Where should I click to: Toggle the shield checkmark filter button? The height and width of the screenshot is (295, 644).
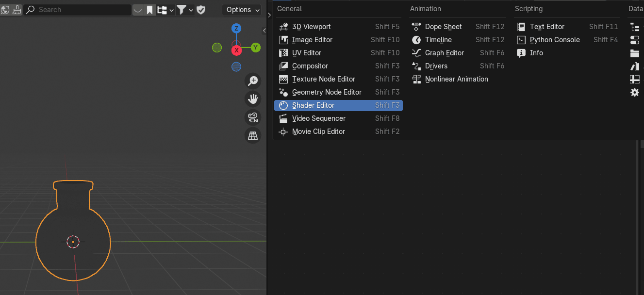click(x=201, y=10)
